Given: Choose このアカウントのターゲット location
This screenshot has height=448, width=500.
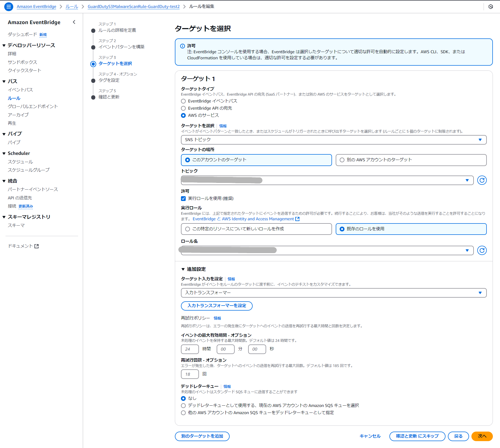Looking at the screenshot, I should (256, 160).
